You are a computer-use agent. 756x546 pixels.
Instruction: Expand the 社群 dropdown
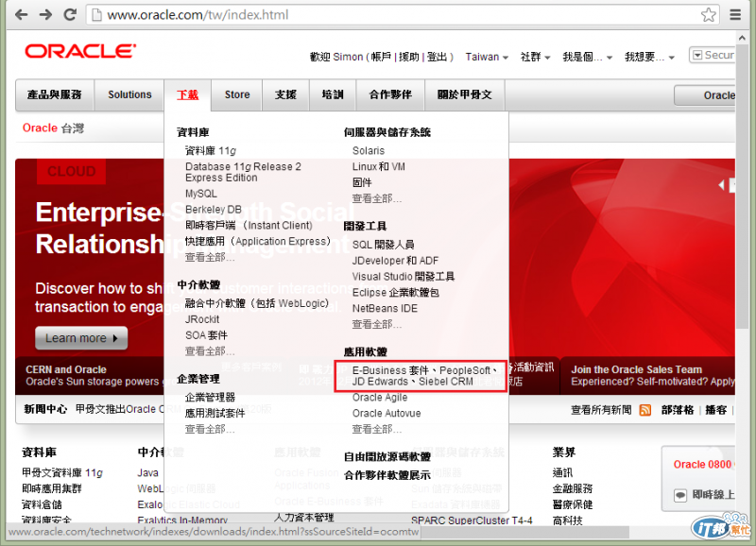pos(535,57)
